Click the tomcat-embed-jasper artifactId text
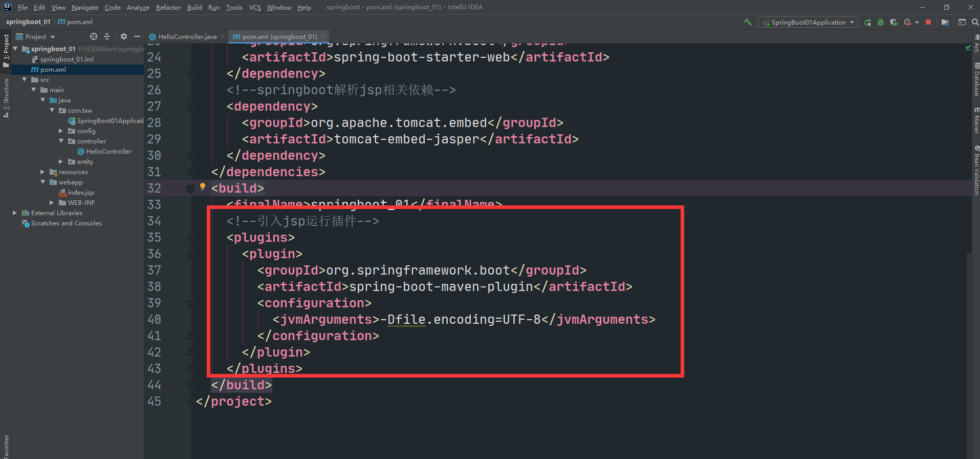Viewport: 980px width, 459px height. [407, 139]
